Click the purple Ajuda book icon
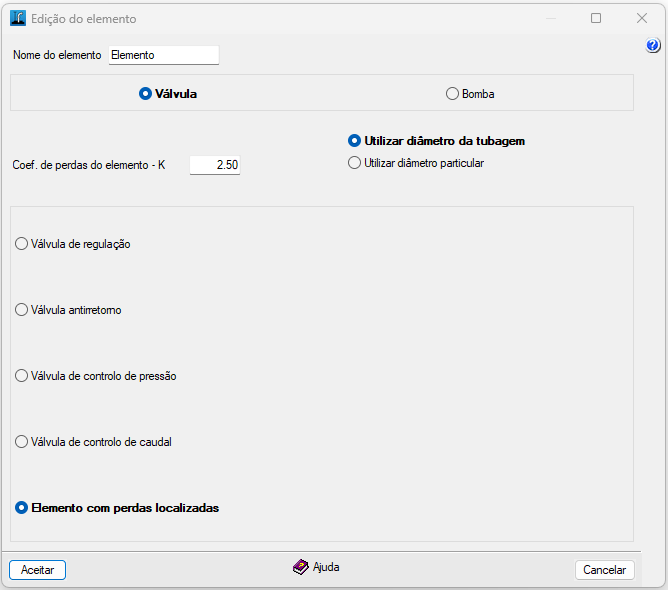The width and height of the screenshot is (668, 590). (300, 567)
